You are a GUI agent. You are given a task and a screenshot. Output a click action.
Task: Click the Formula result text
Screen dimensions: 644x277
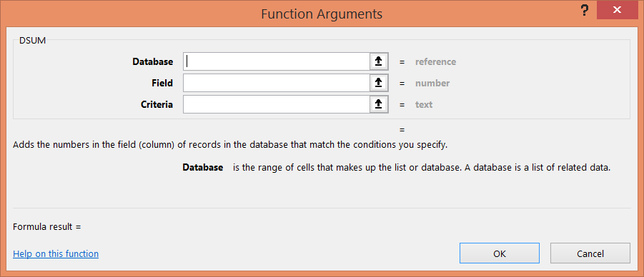47,226
